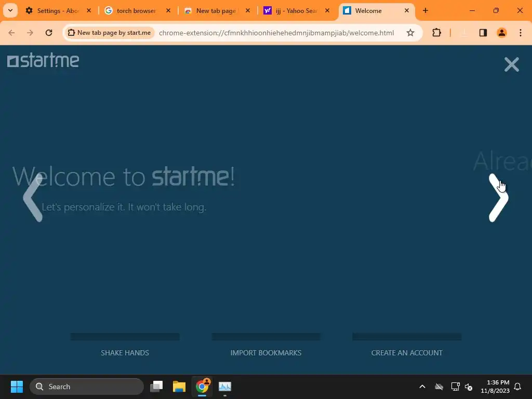Open the clock showing 1:36 PM

[495, 387]
